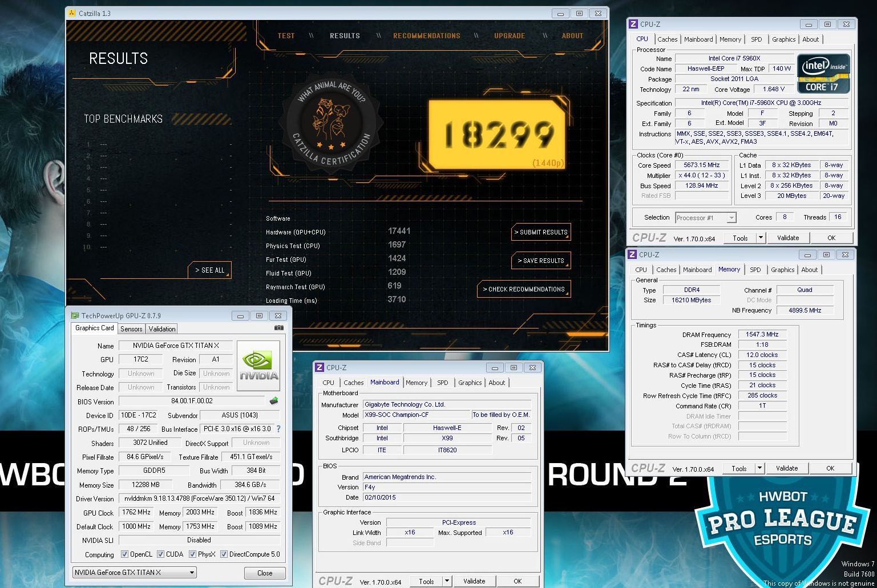Click the CPU-Z CPU window title icon

pyautogui.click(x=633, y=24)
